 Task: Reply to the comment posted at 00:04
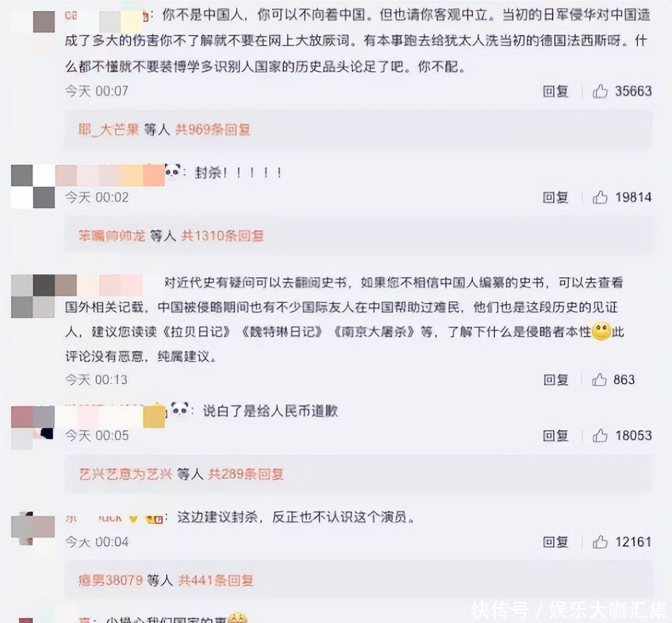(x=556, y=542)
